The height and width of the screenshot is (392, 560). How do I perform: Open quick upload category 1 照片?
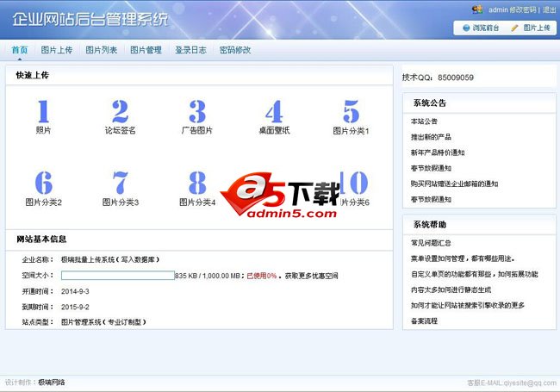coord(43,116)
